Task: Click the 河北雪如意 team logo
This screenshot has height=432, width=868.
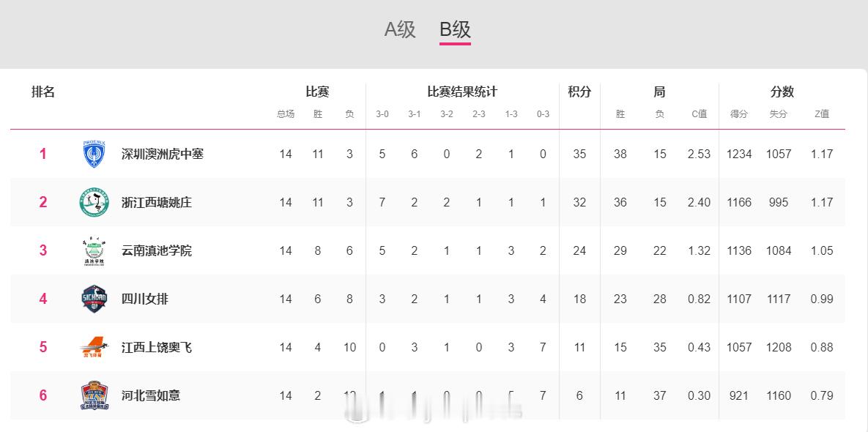Action: coord(94,395)
